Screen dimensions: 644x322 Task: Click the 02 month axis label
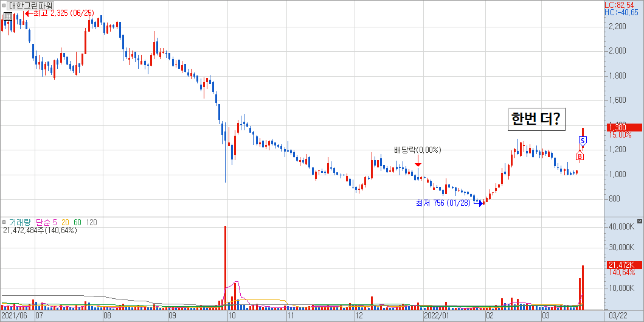pyautogui.click(x=489, y=316)
